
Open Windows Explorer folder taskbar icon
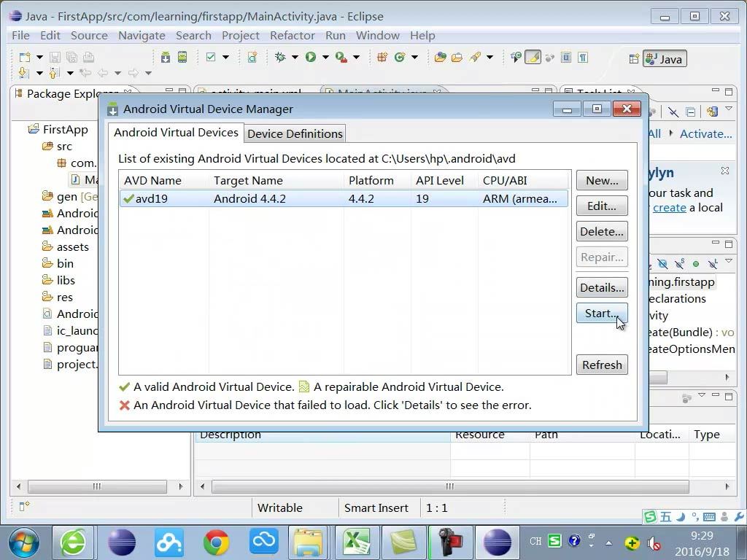point(309,542)
